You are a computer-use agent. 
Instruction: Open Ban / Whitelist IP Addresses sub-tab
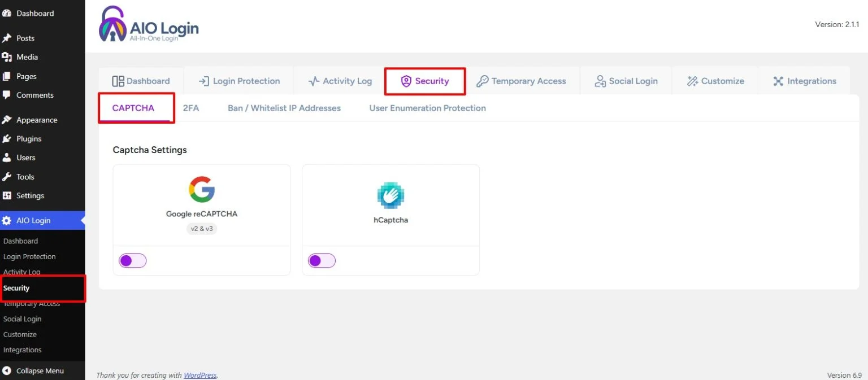284,108
